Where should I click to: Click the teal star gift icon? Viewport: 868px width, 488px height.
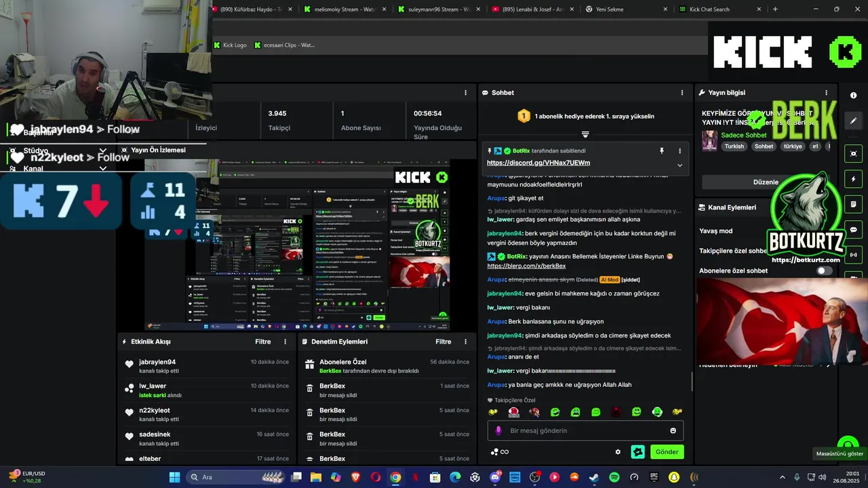(x=637, y=452)
